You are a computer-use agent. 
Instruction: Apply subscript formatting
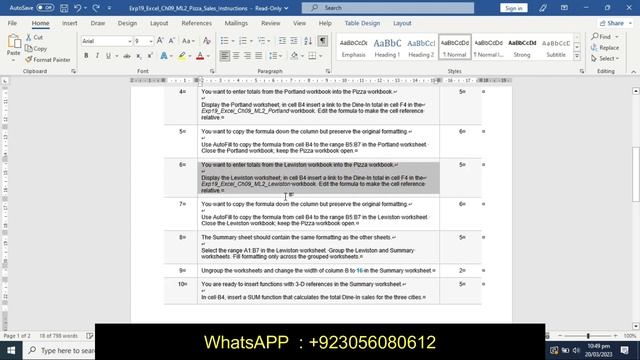point(139,56)
